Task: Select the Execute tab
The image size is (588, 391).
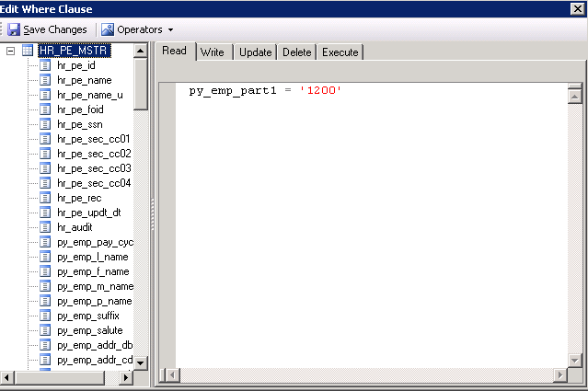Action: click(x=340, y=52)
